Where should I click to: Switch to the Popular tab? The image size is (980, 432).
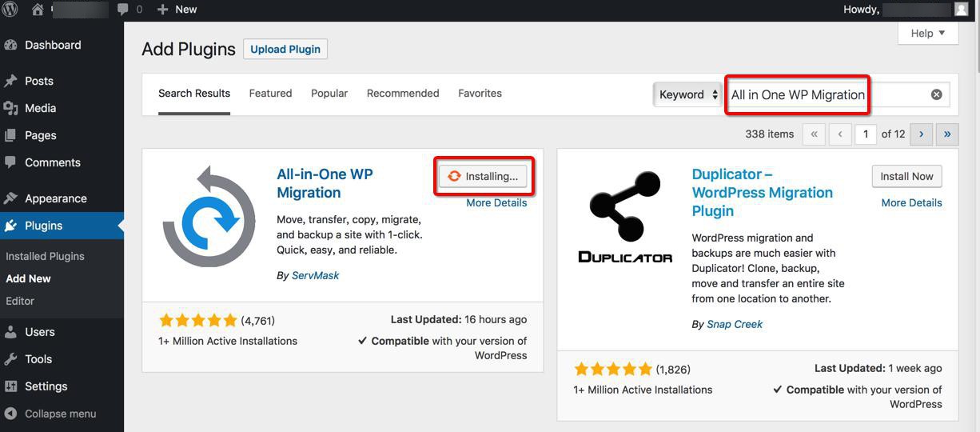(x=329, y=94)
